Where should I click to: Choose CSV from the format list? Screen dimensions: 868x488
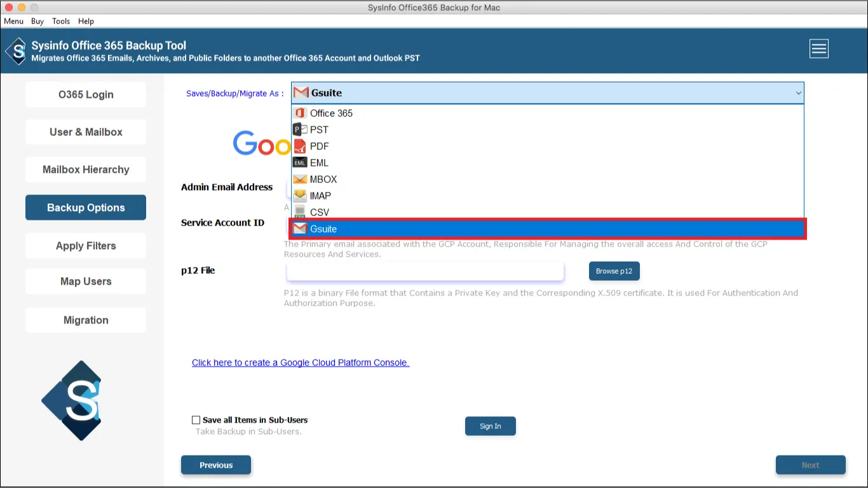tap(548, 212)
